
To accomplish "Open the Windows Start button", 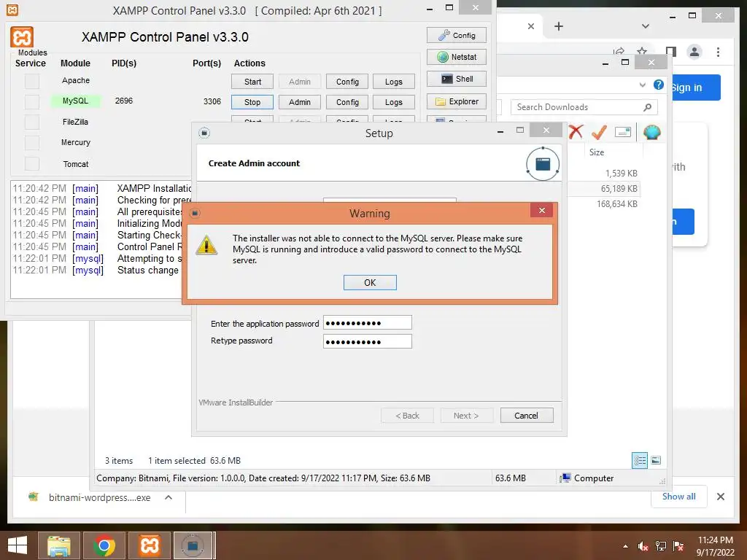I will pos(18,545).
